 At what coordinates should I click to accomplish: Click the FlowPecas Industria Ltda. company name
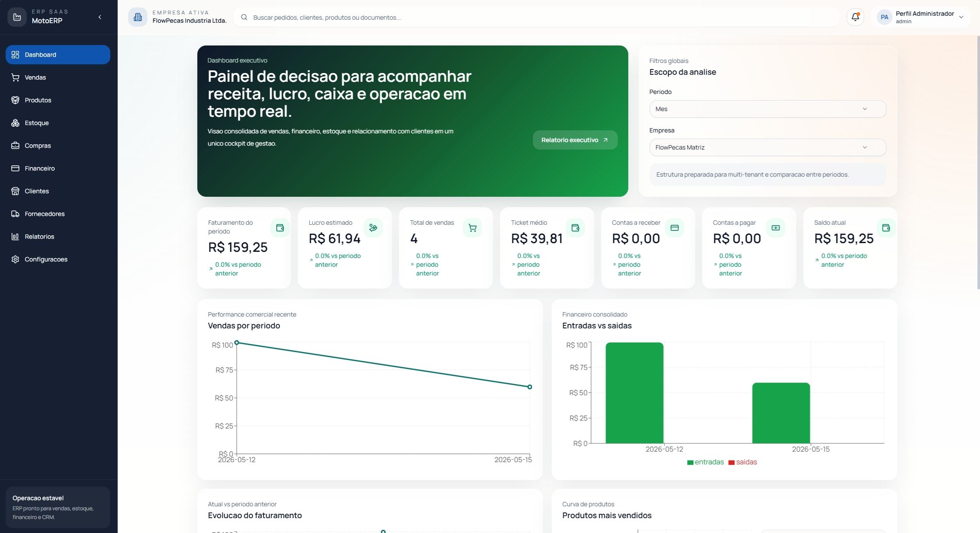[189, 21]
